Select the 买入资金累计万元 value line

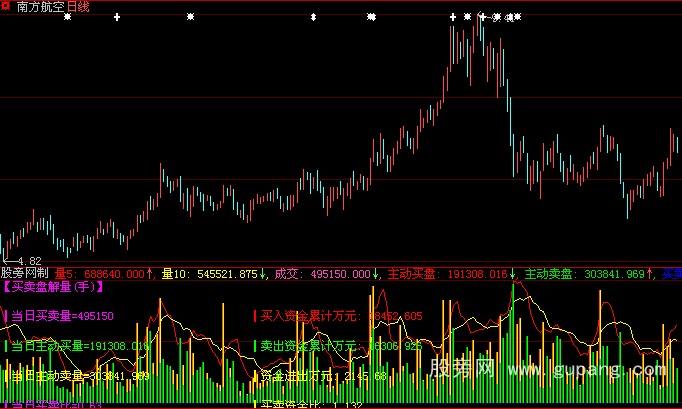pos(338,316)
